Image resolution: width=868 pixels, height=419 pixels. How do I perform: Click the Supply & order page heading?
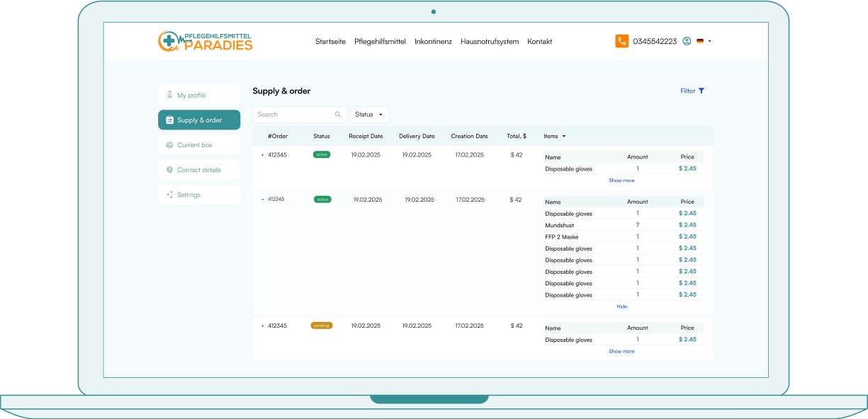click(x=281, y=91)
